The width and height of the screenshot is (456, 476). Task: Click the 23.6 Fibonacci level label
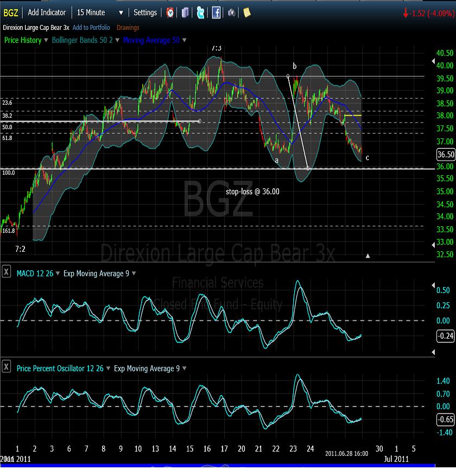click(7, 103)
